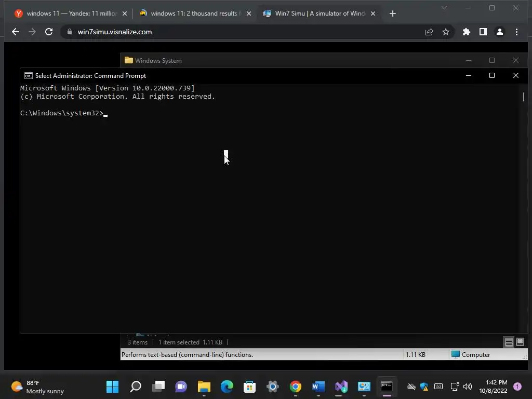Open clock and calendar 1:42 PM
This screenshot has height=399, width=532.
point(494,387)
